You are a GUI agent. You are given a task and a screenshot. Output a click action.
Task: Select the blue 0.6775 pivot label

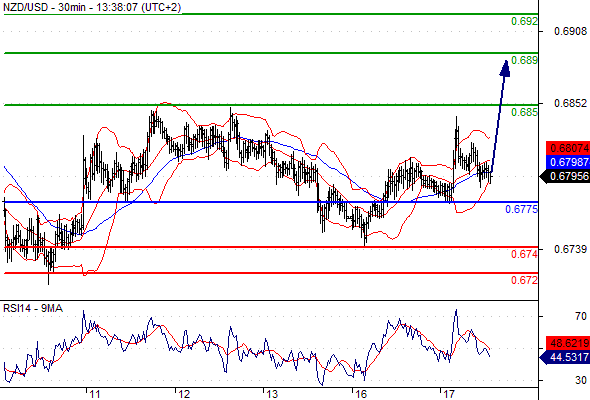[x=522, y=209]
